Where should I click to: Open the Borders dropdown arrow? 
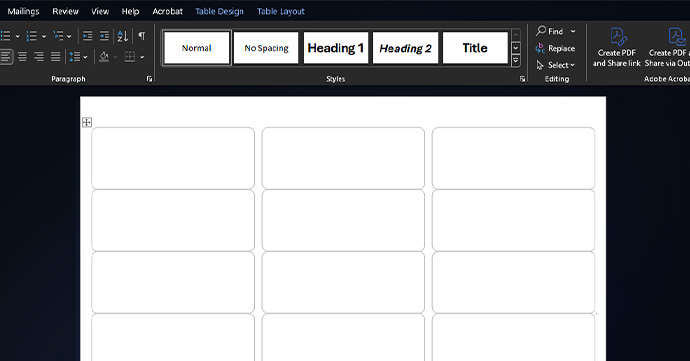click(142, 57)
